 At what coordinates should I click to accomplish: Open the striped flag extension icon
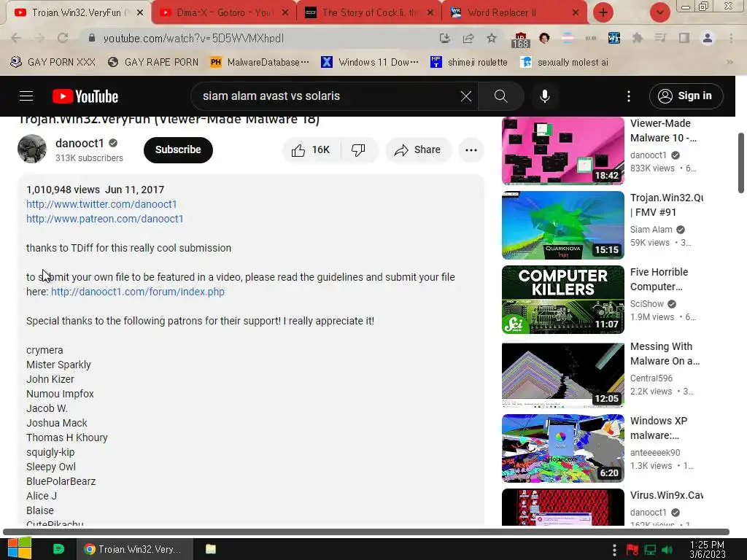(568, 38)
